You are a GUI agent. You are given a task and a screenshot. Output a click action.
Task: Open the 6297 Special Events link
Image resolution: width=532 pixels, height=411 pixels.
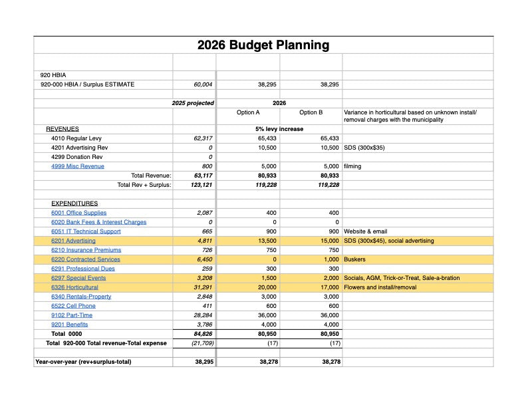(80, 278)
